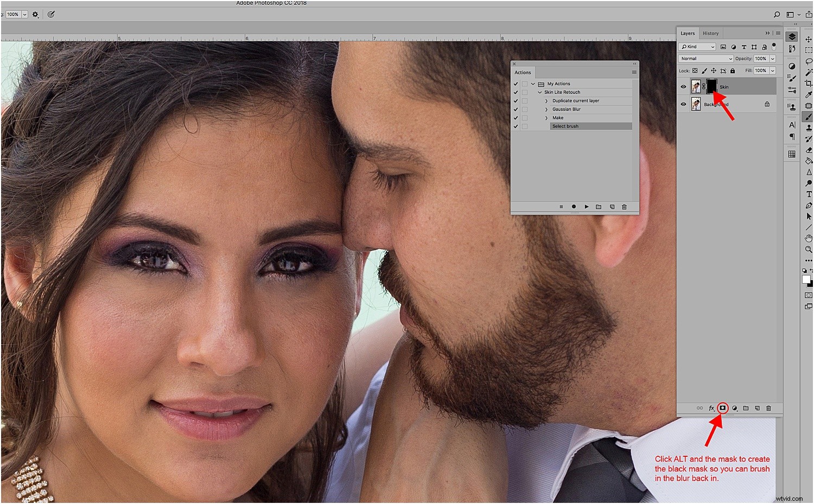Expand the Duplicate current layer step
The image size is (814, 504).
tap(546, 100)
